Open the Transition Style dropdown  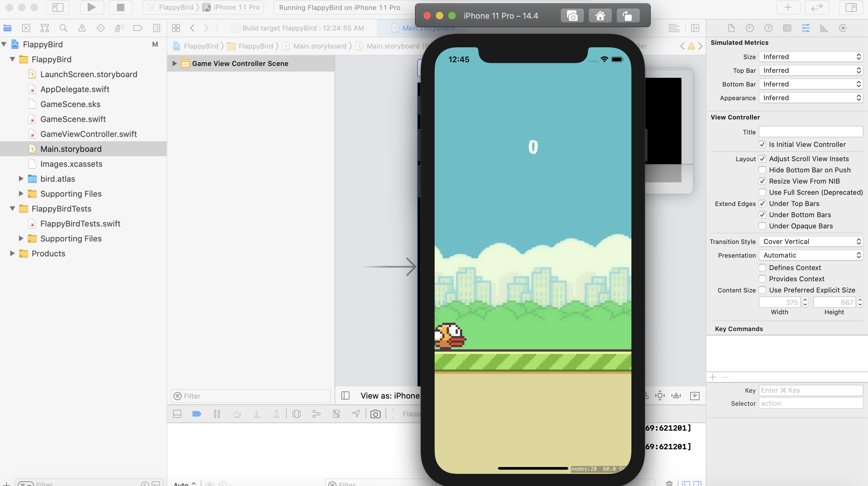[x=810, y=241]
